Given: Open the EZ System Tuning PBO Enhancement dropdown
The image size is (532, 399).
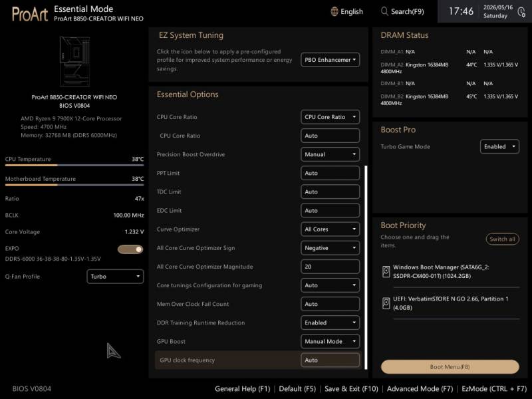Looking at the screenshot, I should pos(330,60).
